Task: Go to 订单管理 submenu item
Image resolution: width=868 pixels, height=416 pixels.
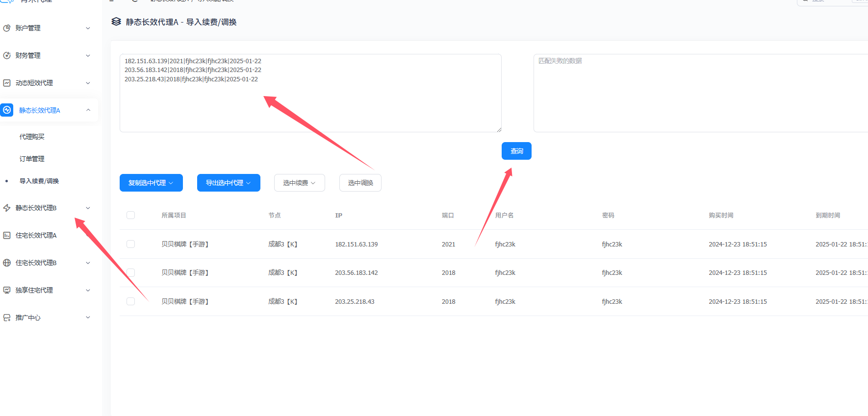Action: click(x=32, y=159)
